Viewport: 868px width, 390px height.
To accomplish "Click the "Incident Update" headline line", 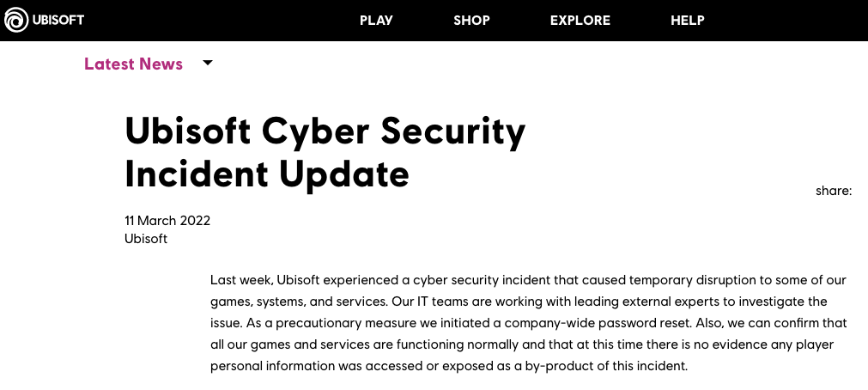I will click(x=266, y=174).
